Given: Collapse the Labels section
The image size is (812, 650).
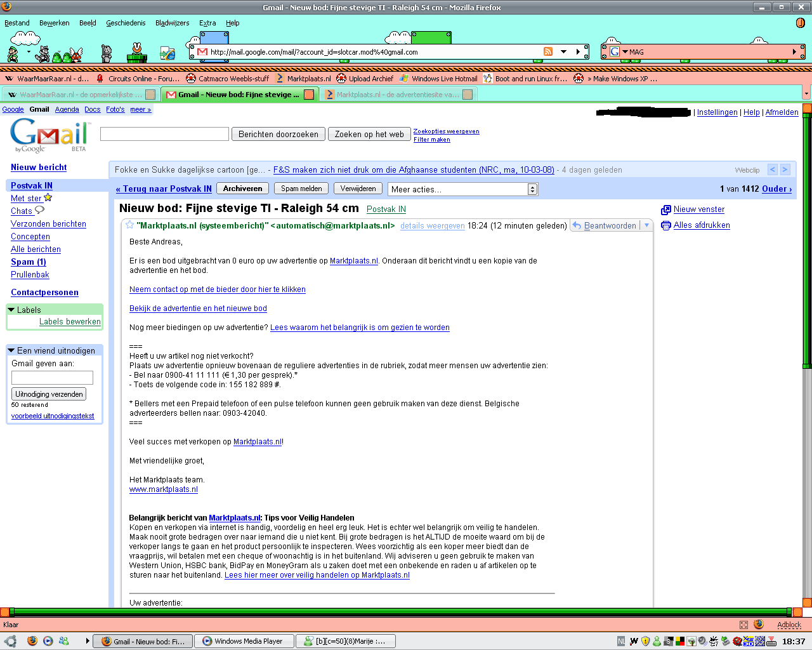Looking at the screenshot, I should [11, 310].
